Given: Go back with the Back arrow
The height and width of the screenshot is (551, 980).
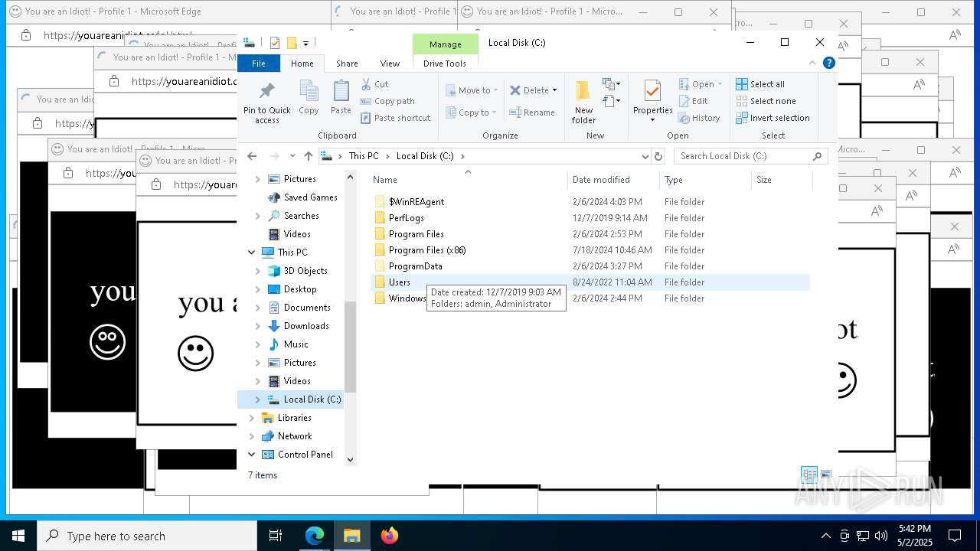Looking at the screenshot, I should tap(253, 156).
